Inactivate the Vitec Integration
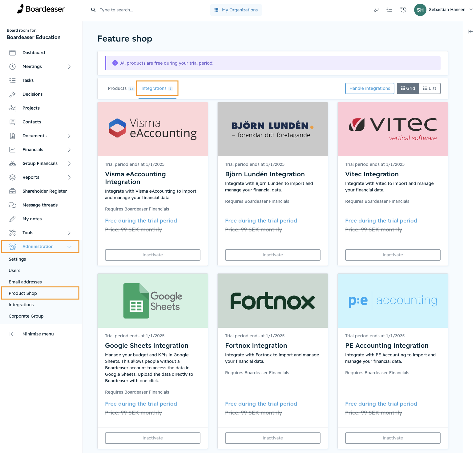Image resolution: width=476 pixels, height=453 pixels. click(x=393, y=255)
